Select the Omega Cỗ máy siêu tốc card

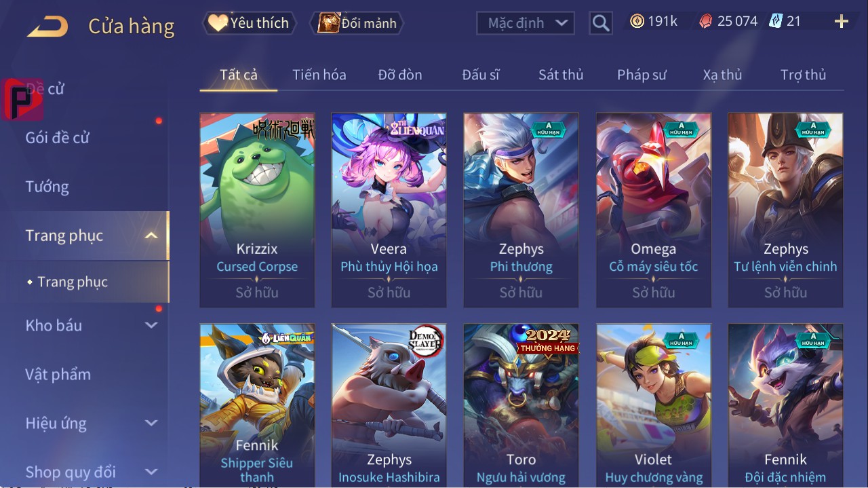654,210
